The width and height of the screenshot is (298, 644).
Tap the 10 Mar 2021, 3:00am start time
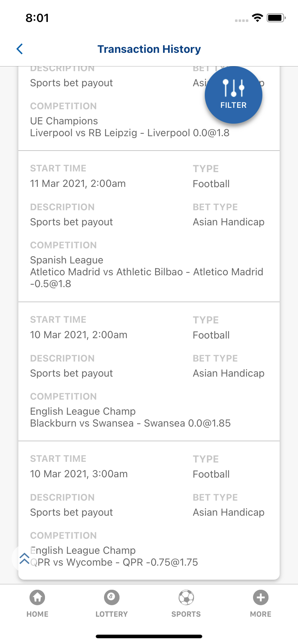79,474
